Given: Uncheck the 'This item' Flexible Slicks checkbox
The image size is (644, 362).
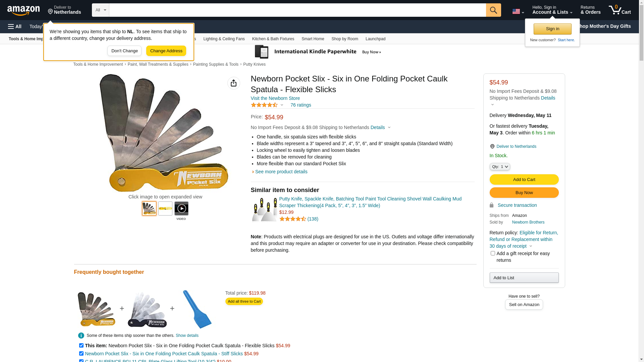Looking at the screenshot, I should 81,346.
